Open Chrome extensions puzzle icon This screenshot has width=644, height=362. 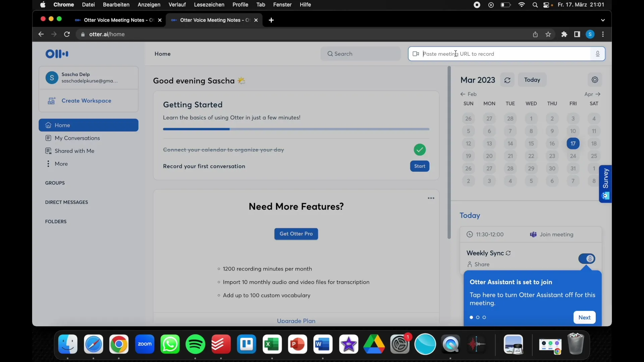564,34
